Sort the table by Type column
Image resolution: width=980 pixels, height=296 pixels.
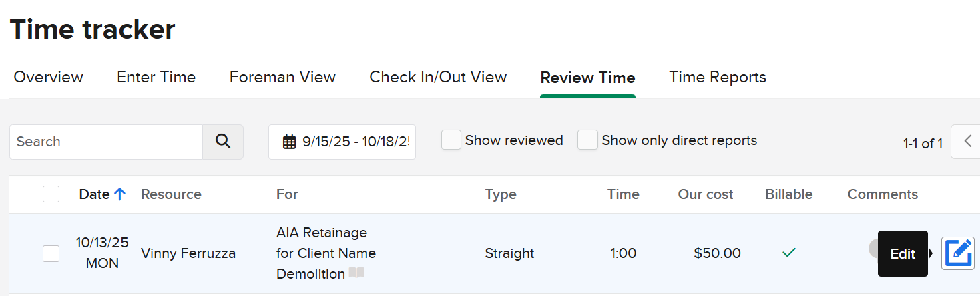click(x=501, y=194)
